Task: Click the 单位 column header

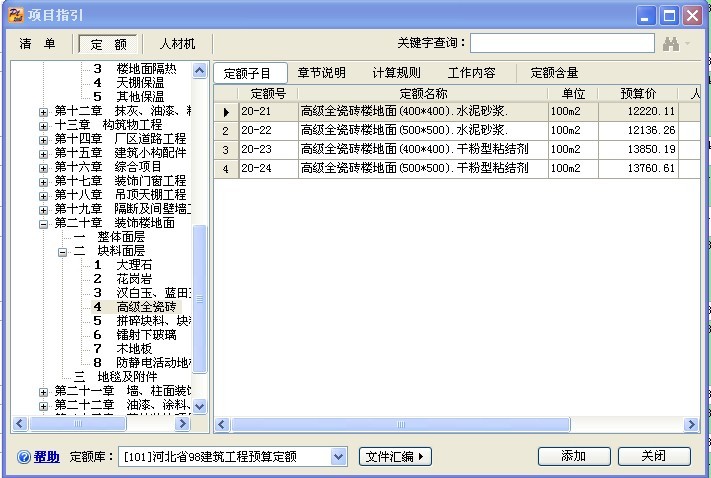Action: coord(573,93)
